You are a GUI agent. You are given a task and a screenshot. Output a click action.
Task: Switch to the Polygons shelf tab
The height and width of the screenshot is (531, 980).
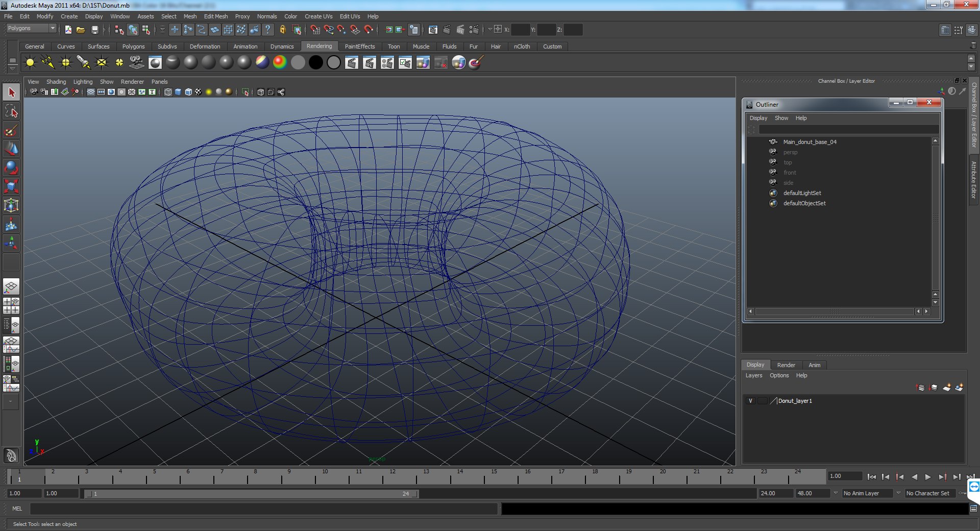[133, 46]
